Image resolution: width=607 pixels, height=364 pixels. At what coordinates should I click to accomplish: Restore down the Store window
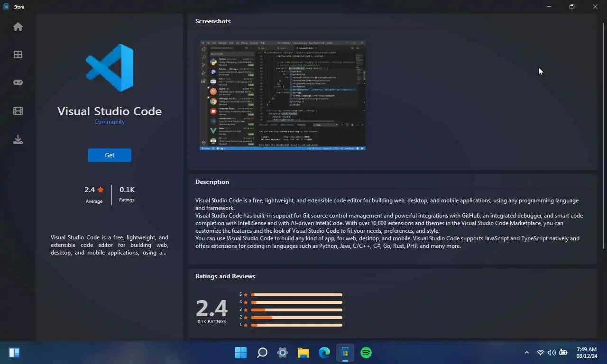(572, 7)
